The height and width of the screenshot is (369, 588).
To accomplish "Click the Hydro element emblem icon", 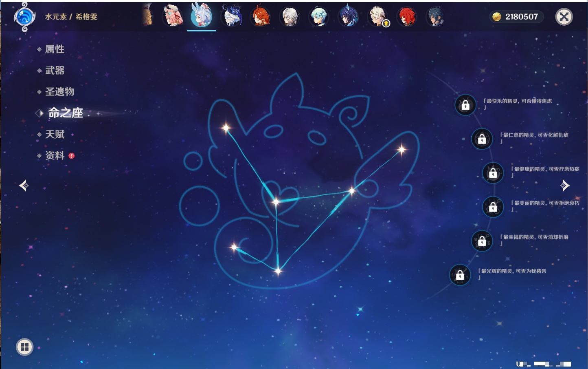I will click(x=24, y=17).
